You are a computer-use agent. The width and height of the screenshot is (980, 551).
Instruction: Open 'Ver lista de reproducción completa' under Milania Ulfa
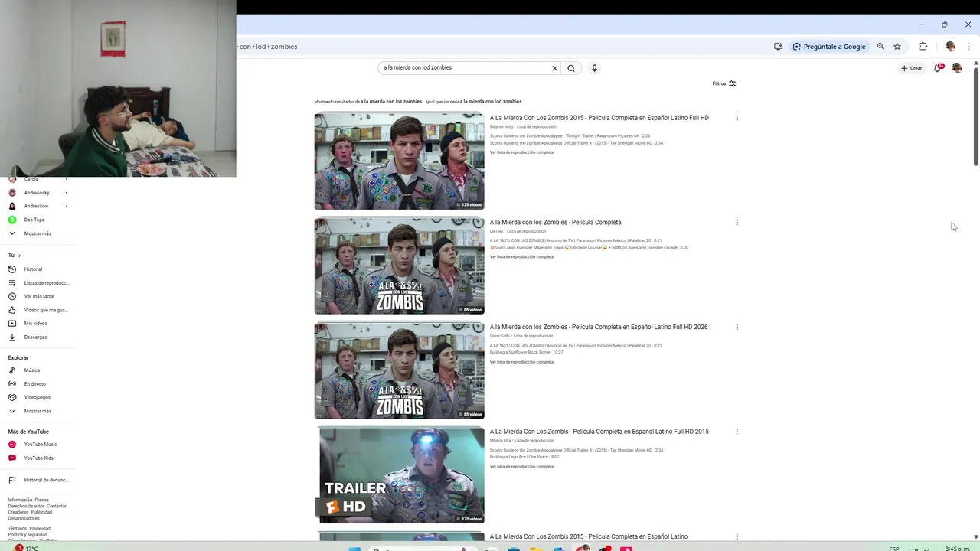(521, 467)
